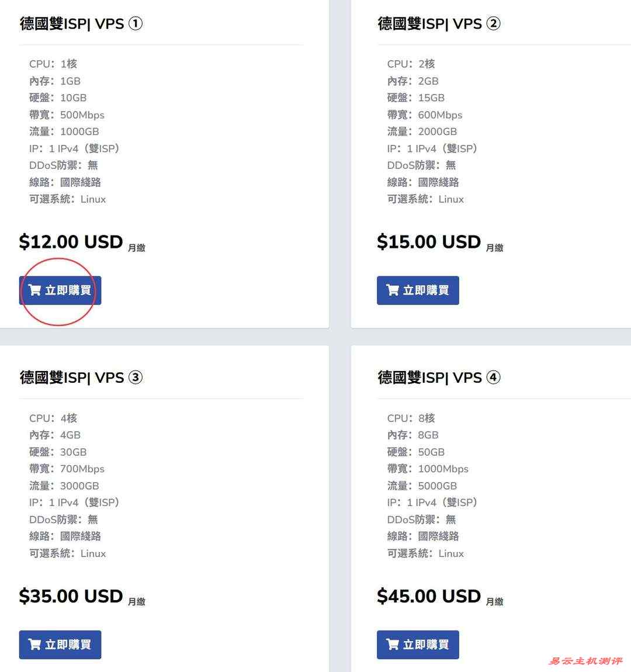Click cart icon in VPS ④ buy button
Viewport: 631px width, 672px height.
pyautogui.click(x=393, y=645)
